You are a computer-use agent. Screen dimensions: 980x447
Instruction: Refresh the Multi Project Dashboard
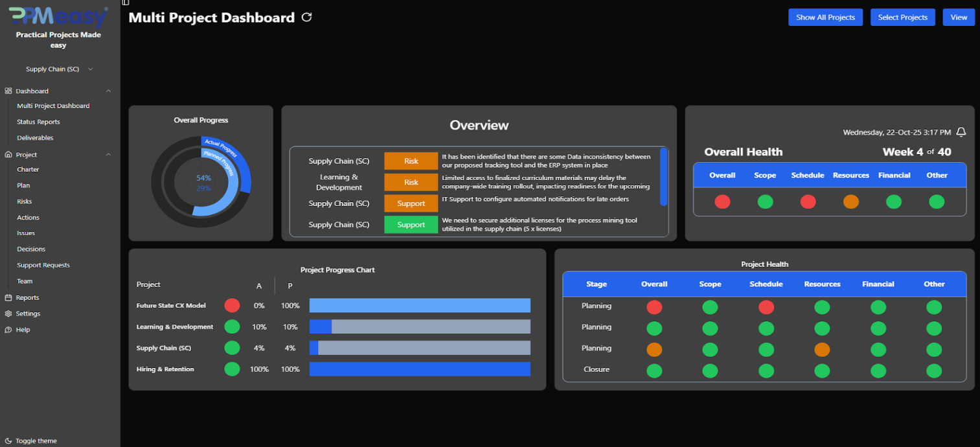(306, 17)
